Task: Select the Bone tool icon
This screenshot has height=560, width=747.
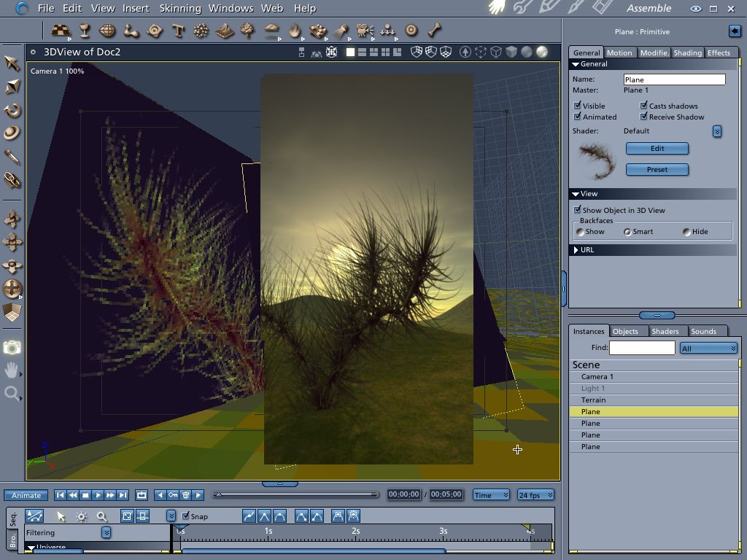Action: coord(435,31)
